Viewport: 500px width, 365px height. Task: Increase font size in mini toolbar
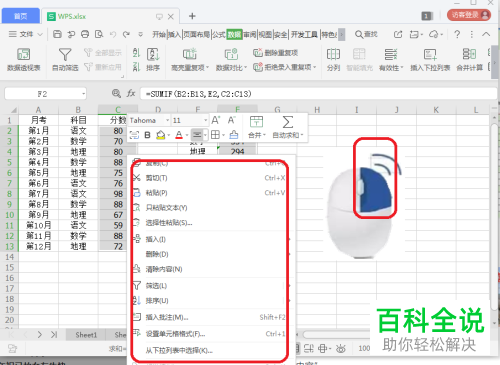216,120
